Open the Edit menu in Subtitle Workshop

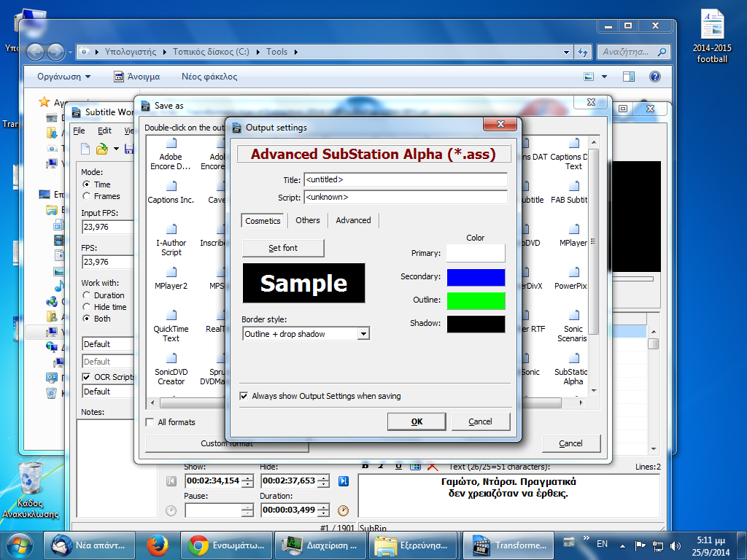pyautogui.click(x=104, y=131)
